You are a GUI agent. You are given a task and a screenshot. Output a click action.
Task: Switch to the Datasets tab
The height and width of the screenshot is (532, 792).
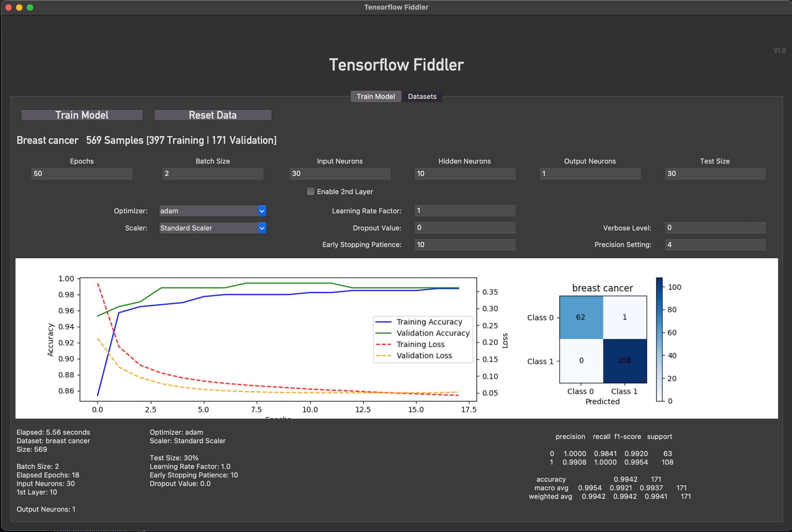(x=422, y=96)
